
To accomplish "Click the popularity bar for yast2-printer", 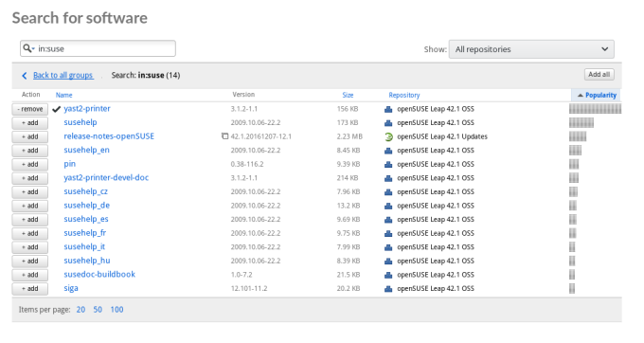I will pyautogui.click(x=595, y=109).
